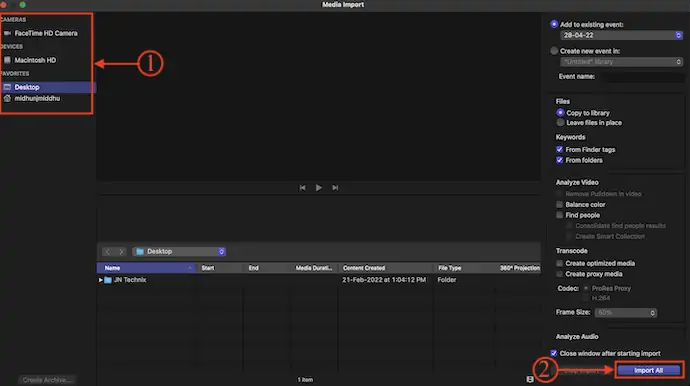Expand the JN Technix folder triangle
Viewport: 690px width, 386px height.
point(100,280)
